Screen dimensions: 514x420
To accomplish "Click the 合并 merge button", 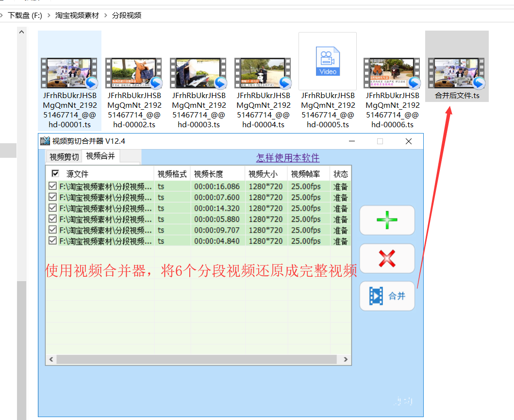I will 387,296.
